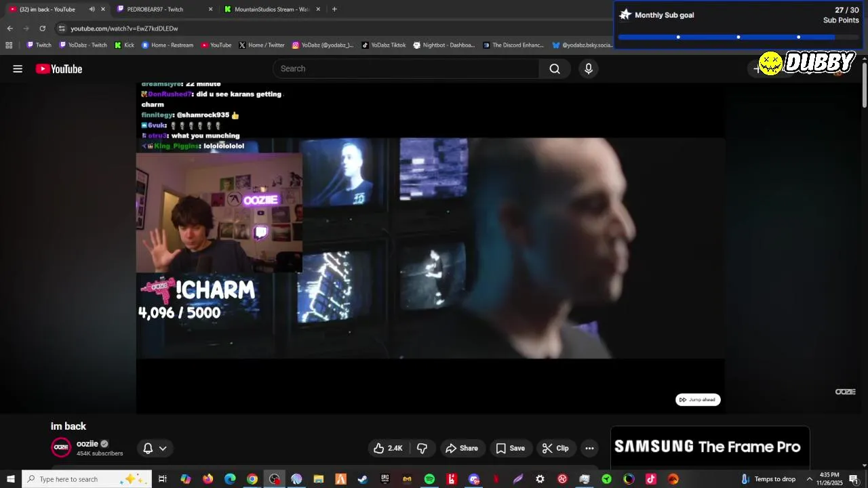Go to the YouTube home logo
The width and height of the screenshot is (868, 488).
click(59, 68)
